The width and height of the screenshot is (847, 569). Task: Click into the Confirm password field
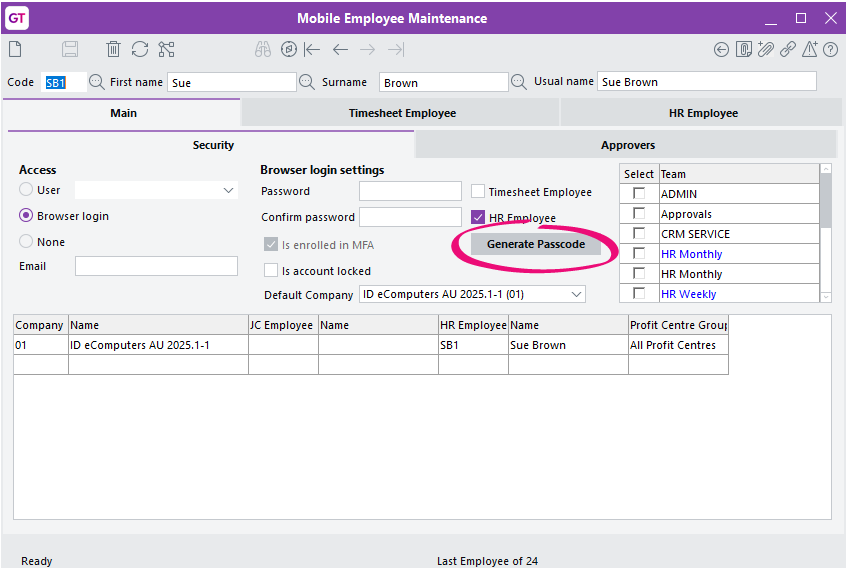click(x=411, y=217)
